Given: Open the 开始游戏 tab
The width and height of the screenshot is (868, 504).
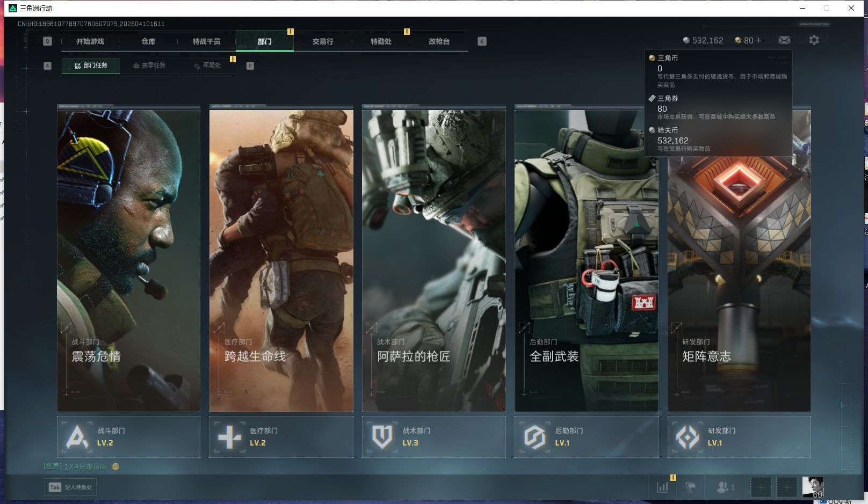Looking at the screenshot, I should click(90, 41).
